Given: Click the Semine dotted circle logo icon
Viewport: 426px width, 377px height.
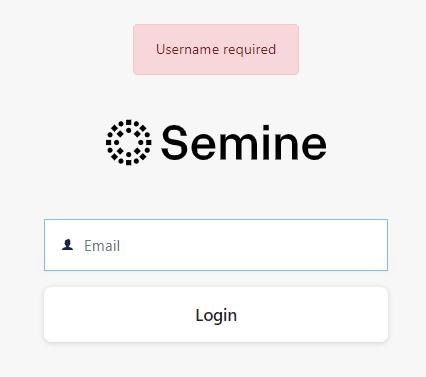Looking at the screenshot, I should point(129,142).
